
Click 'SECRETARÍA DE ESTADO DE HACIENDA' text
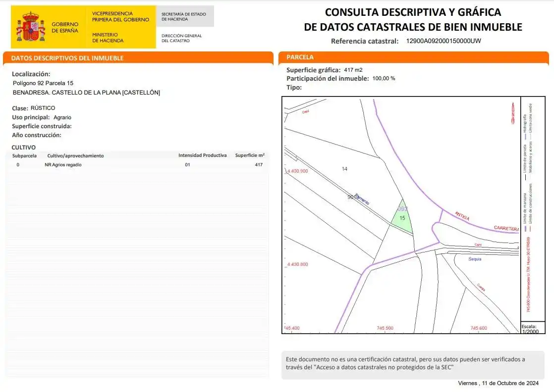tap(184, 17)
